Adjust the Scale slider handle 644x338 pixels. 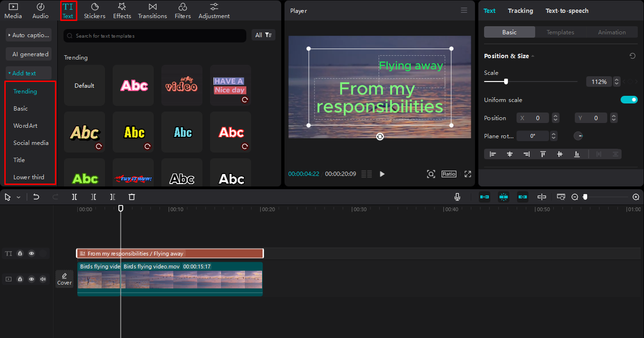click(x=506, y=81)
